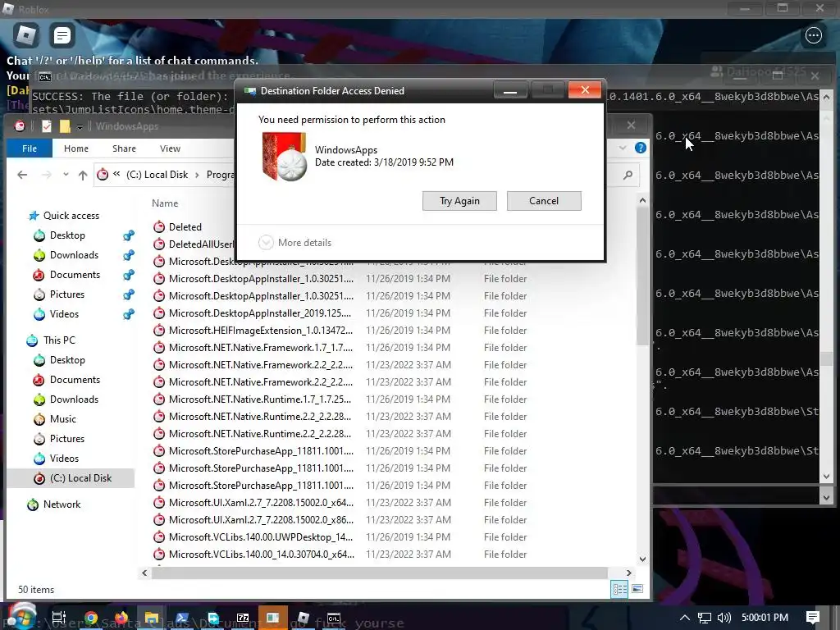840x630 pixels.
Task: Click the New folder quick access toolbar icon
Action: 65,126
